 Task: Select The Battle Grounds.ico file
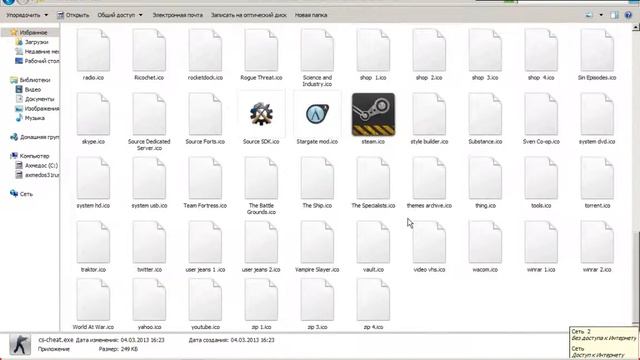[x=261, y=186]
